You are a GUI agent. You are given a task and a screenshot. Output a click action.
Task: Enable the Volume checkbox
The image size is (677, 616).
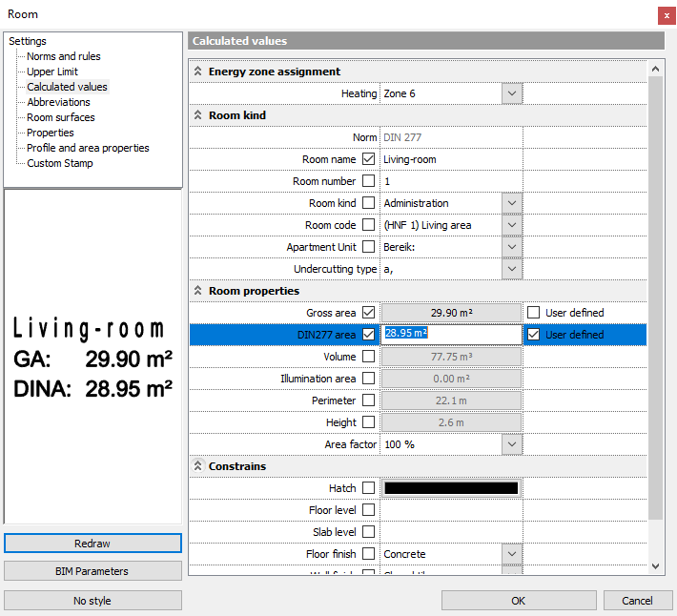coord(369,357)
